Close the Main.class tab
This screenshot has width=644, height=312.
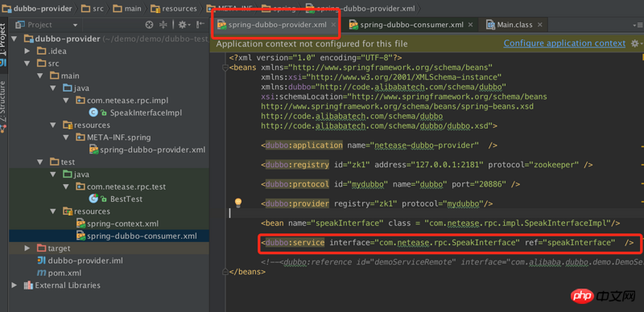point(539,25)
